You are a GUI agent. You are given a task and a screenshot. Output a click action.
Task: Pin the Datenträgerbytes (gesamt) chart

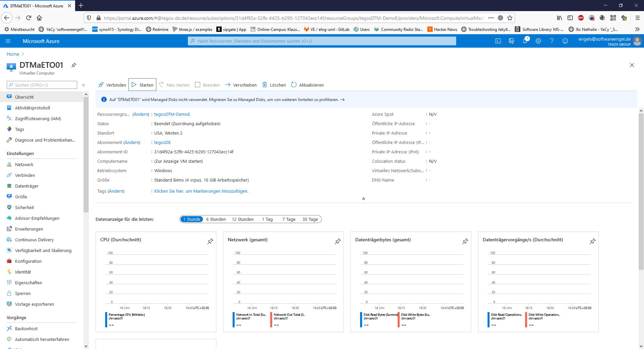tap(465, 241)
